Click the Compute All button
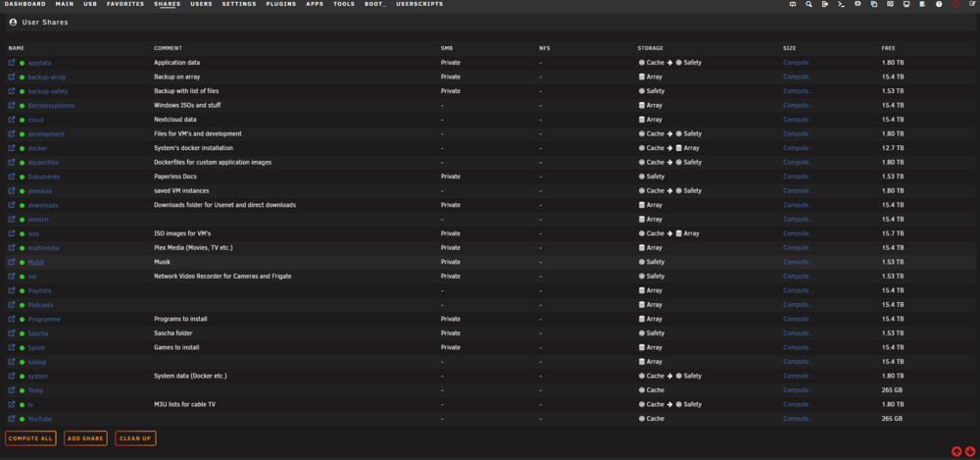The width and height of the screenshot is (980, 460). [x=30, y=438]
